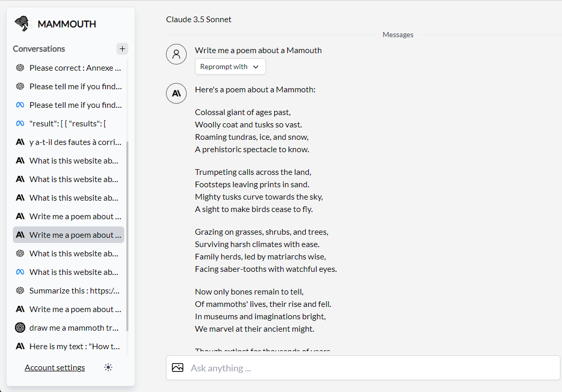Click the 'Messages' divider label
Image resolution: width=562 pixels, height=392 pixels.
398,35
